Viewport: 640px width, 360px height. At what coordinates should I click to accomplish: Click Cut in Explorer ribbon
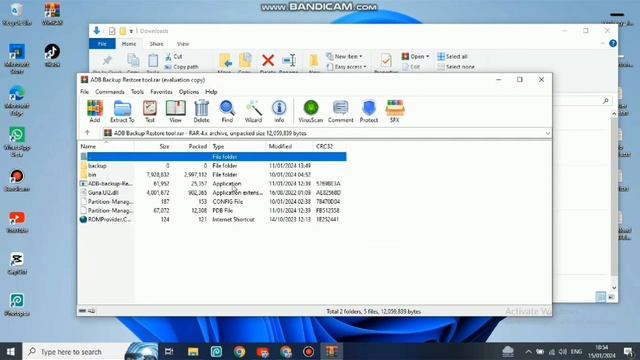(x=174, y=56)
